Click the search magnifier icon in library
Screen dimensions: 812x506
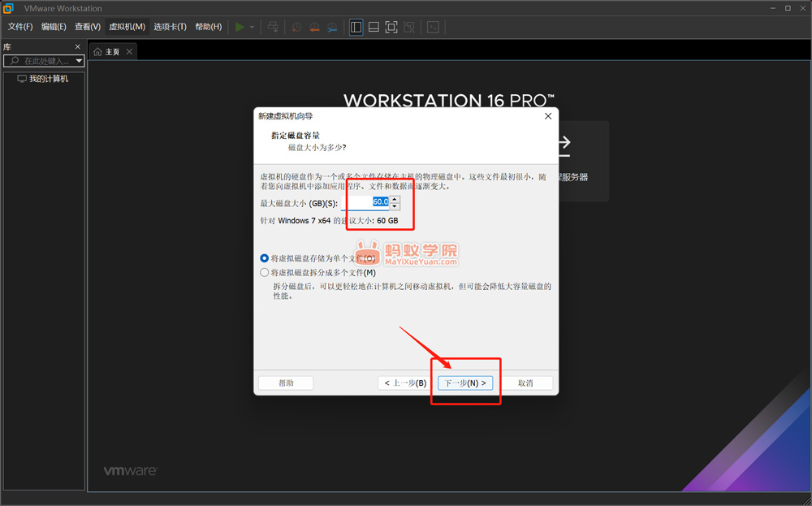14,61
